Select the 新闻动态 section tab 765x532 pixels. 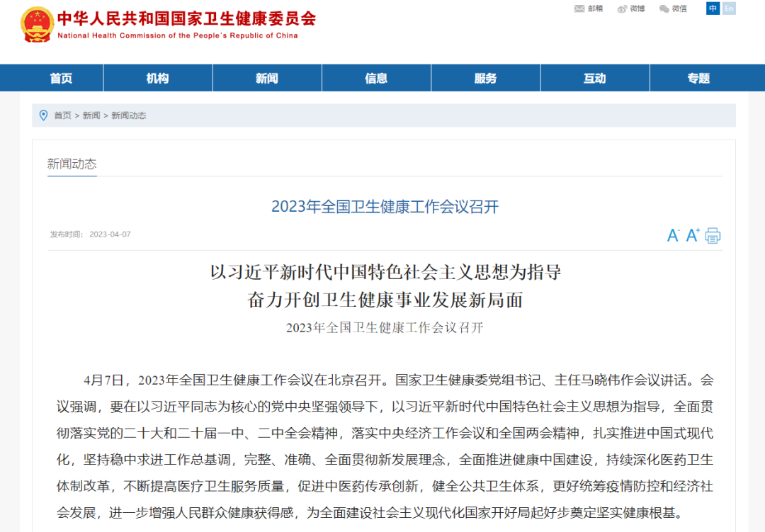tap(72, 164)
